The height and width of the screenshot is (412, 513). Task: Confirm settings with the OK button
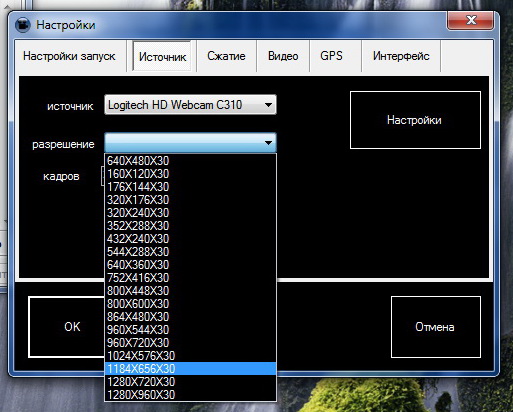pyautogui.click(x=67, y=327)
